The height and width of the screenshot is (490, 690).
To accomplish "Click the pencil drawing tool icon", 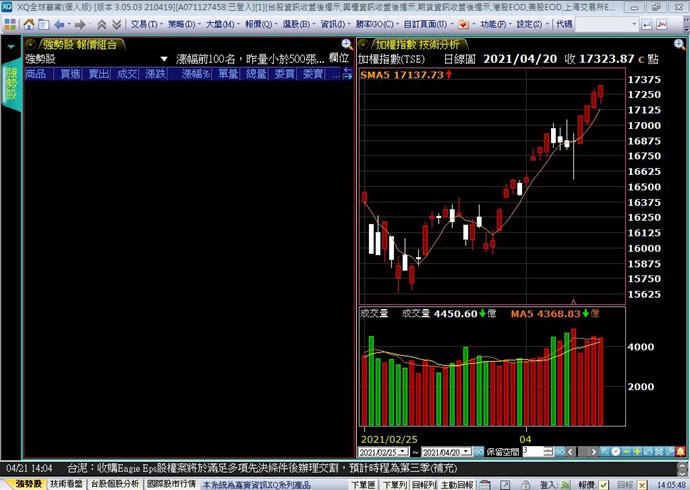I will (x=670, y=452).
